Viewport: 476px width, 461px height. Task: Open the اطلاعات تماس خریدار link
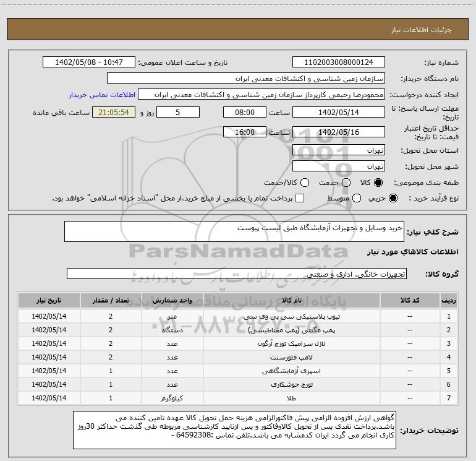click(x=102, y=95)
